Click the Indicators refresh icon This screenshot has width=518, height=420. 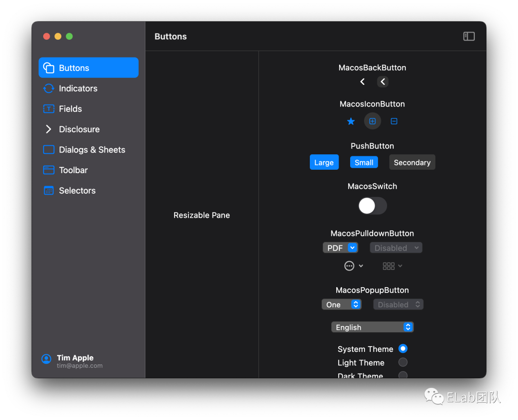pos(48,88)
